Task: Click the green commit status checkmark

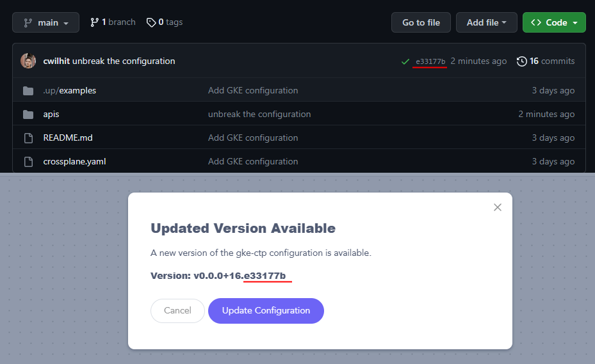Action: [405, 62]
